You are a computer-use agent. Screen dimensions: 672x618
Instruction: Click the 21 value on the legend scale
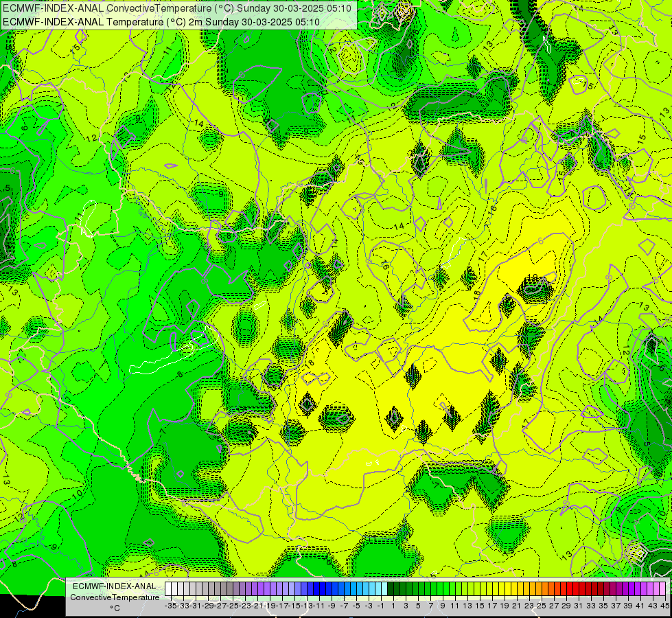(x=517, y=606)
